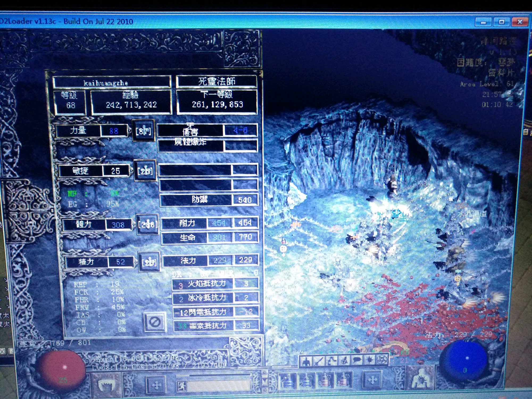Add a point to 力量 (Strength)
This screenshot has width=532, height=399.
pyautogui.click(x=143, y=130)
